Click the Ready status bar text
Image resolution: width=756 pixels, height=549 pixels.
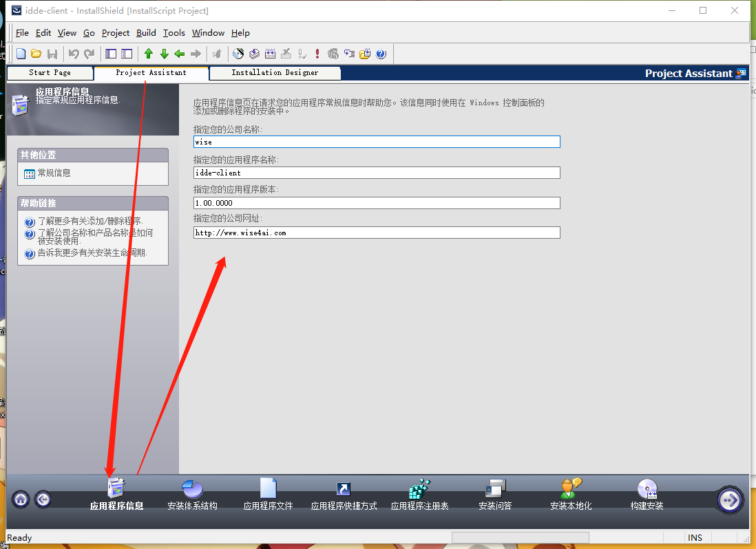tap(19, 537)
